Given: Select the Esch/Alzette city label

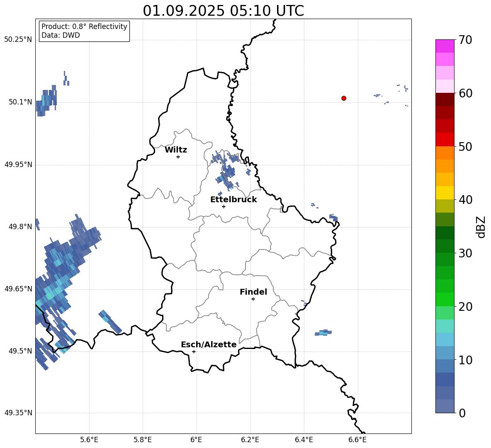Looking at the screenshot, I should 209,345.
